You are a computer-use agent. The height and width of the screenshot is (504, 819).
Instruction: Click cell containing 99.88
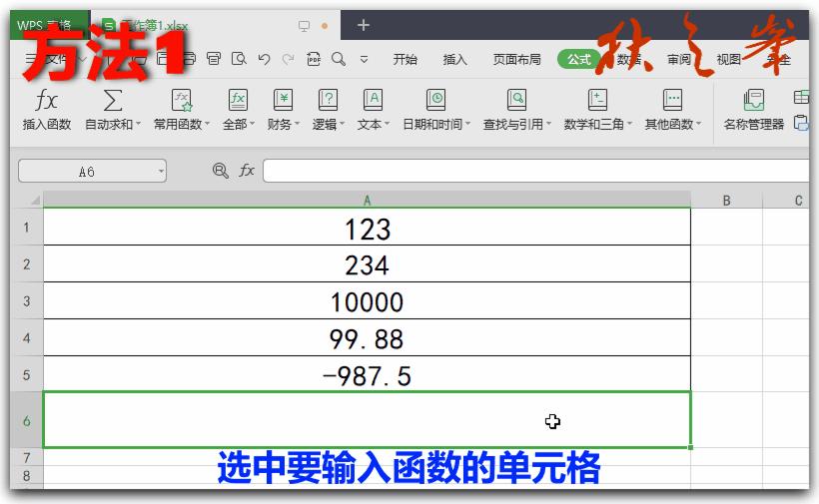(x=368, y=338)
